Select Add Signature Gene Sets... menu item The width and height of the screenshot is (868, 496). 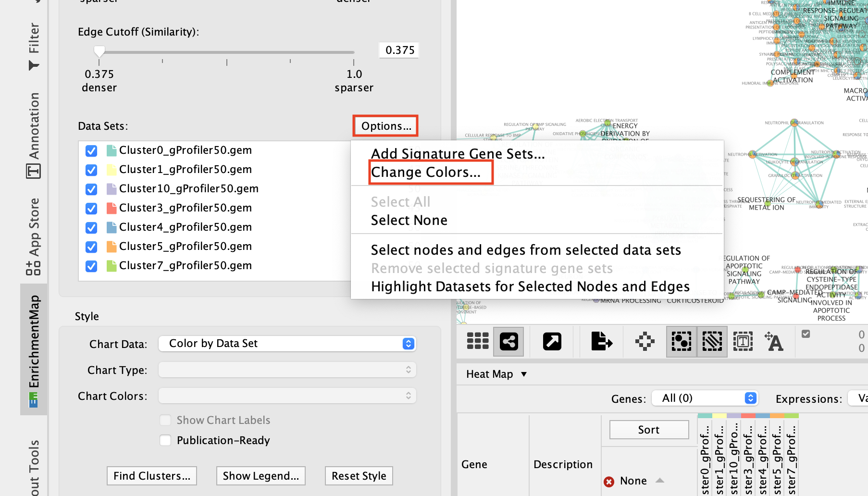click(x=458, y=154)
